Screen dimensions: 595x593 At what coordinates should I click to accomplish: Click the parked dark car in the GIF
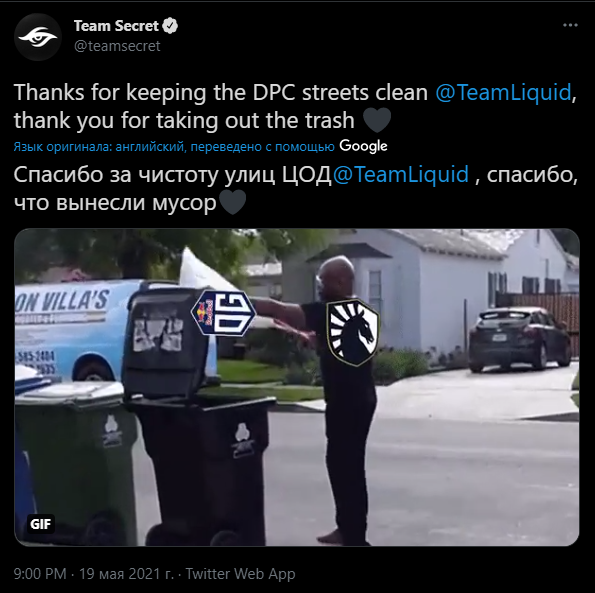[x=519, y=340]
